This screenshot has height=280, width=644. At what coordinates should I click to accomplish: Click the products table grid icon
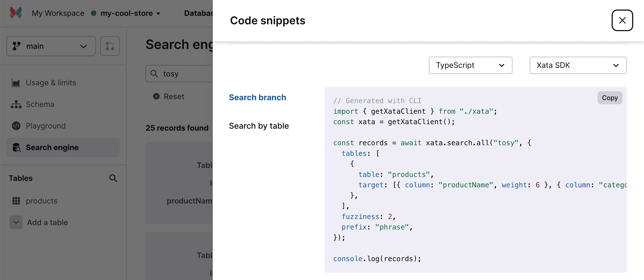pos(16,201)
